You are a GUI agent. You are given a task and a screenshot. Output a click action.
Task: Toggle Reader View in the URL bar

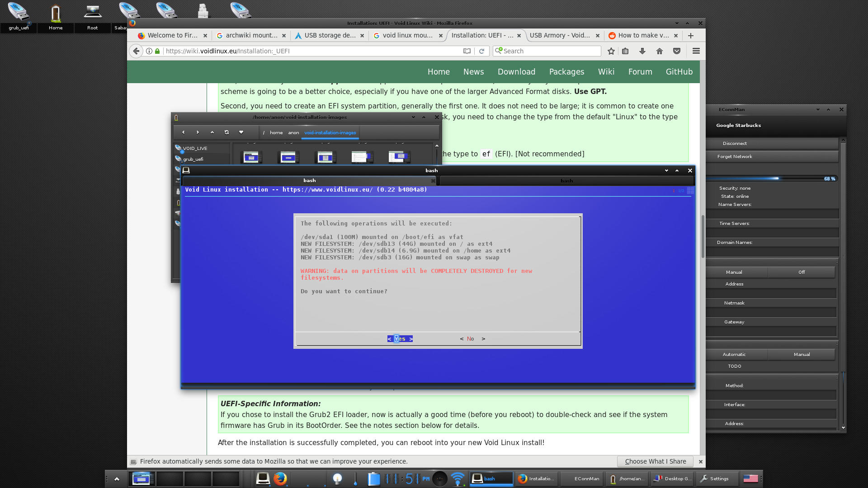[467, 51]
